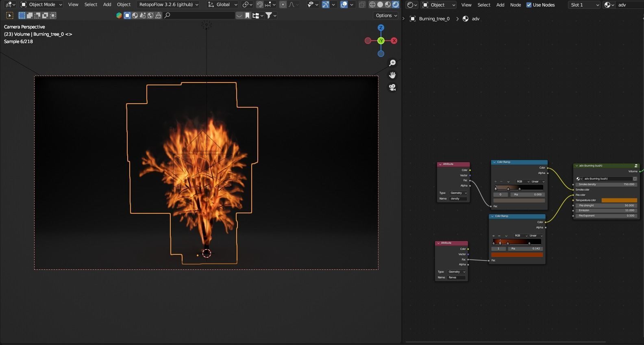Open the Object menu in 3D viewport
Viewport: 644px width, 345px height.
(x=124, y=4)
